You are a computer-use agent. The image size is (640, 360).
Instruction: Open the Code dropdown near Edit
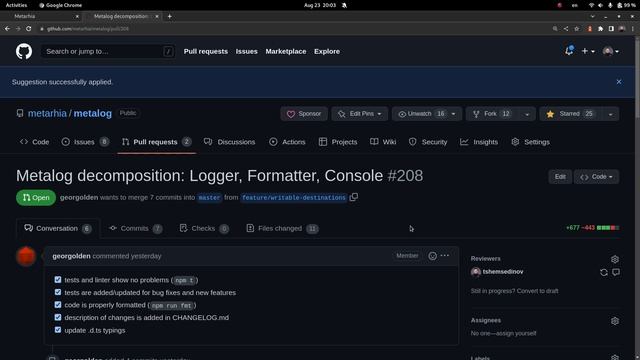click(596, 177)
